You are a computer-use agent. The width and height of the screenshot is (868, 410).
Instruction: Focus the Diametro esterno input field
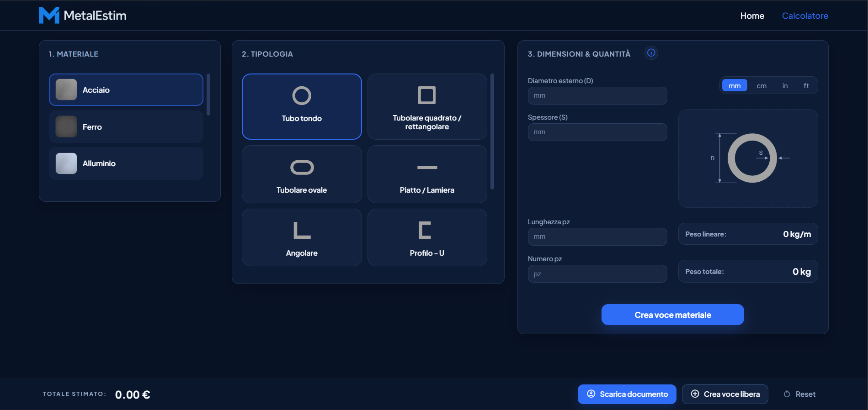597,96
